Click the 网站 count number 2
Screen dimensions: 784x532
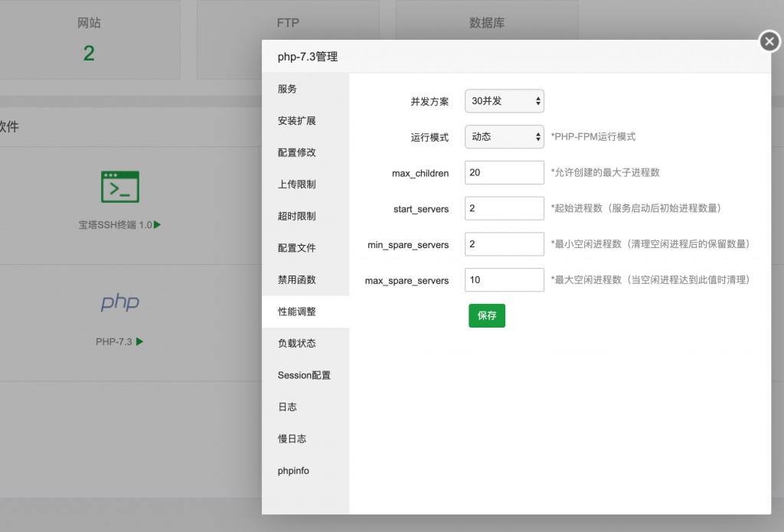click(89, 54)
